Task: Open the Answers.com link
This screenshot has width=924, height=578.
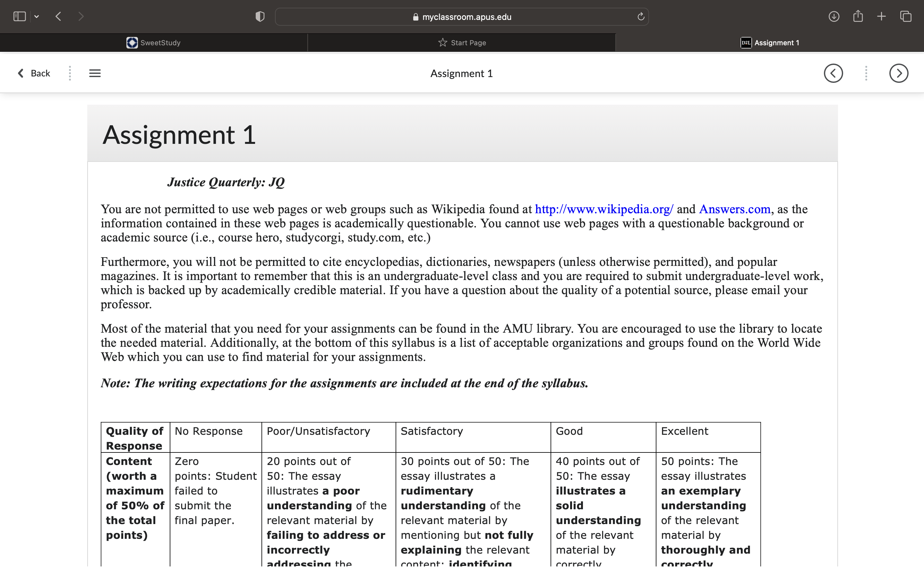Action: pos(735,209)
